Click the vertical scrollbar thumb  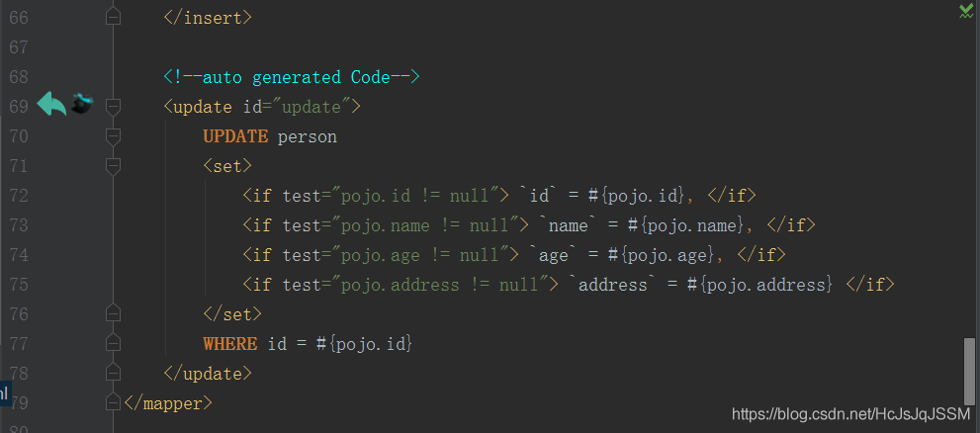[969, 371]
